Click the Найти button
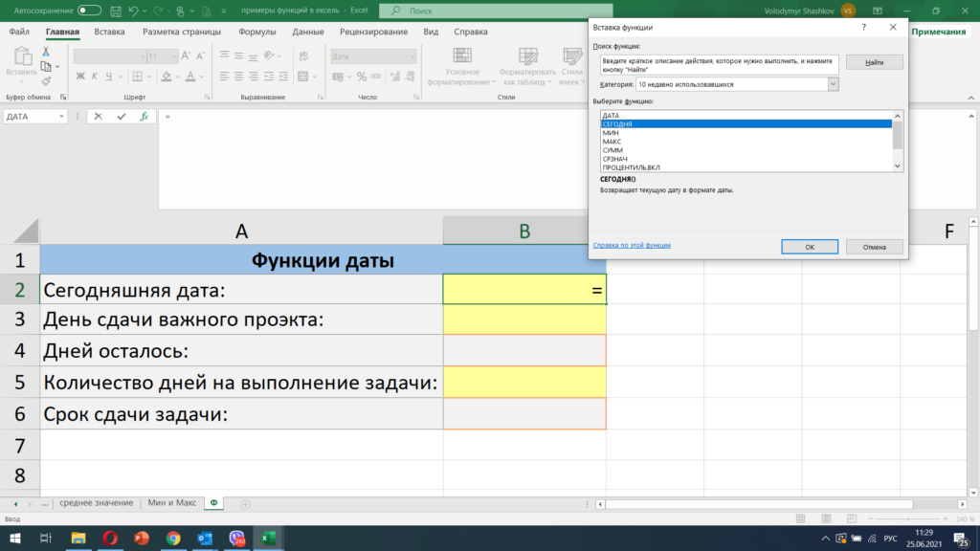Screen dimensions: 980x551 point(875,62)
